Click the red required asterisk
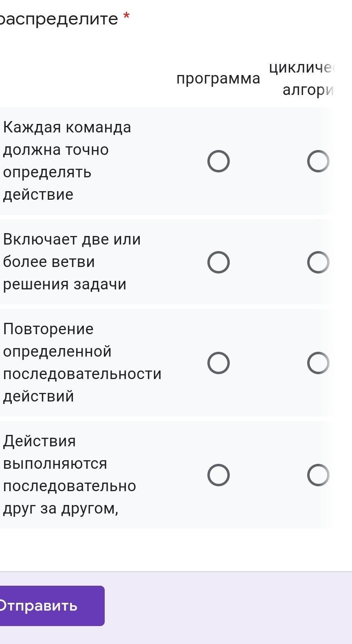Viewport: 352px width, 644px height. pos(126,16)
